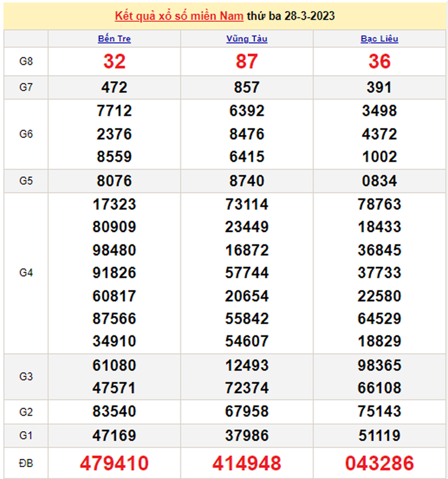Select the G2 result 67958
Viewport: 448px width, 479px height.
pyautogui.click(x=247, y=411)
